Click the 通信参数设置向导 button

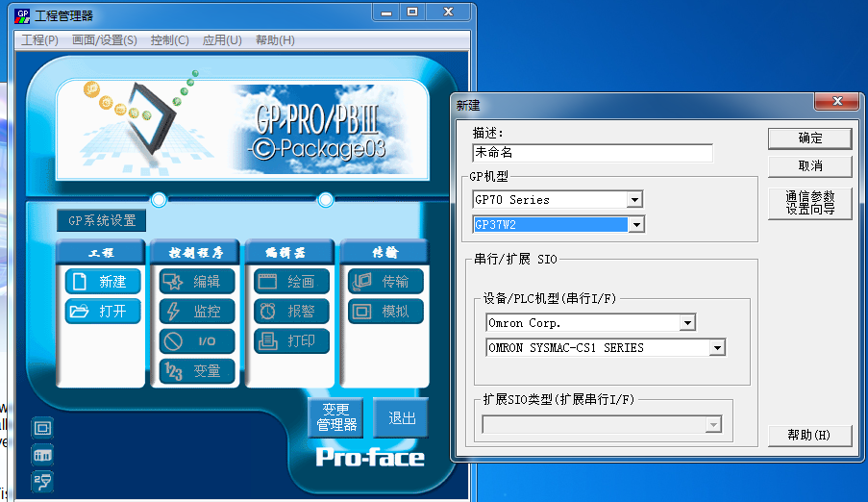coord(809,203)
